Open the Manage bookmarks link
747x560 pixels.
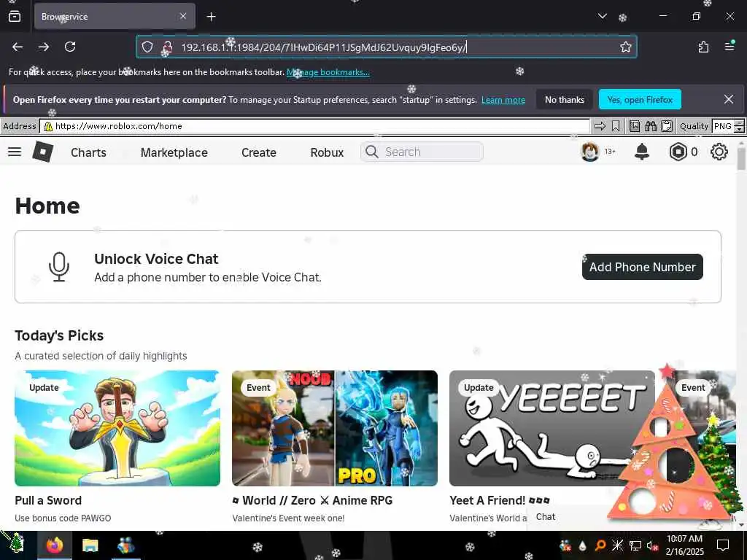(328, 72)
